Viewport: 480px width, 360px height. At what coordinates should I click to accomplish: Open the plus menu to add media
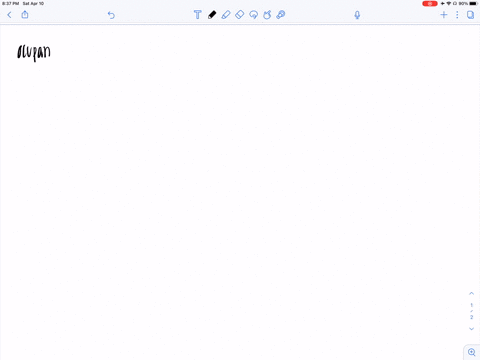pyautogui.click(x=444, y=15)
